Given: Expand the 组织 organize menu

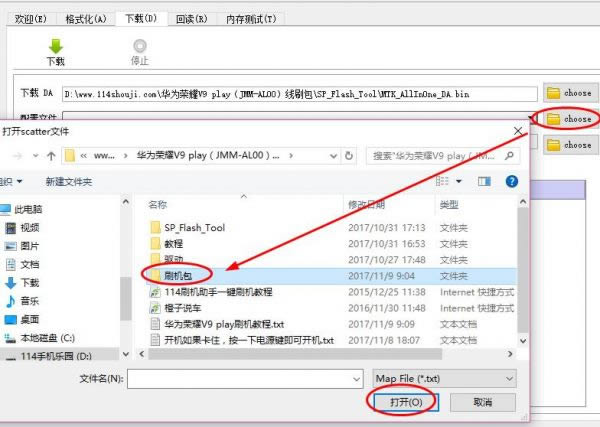Looking at the screenshot, I should (x=11, y=181).
